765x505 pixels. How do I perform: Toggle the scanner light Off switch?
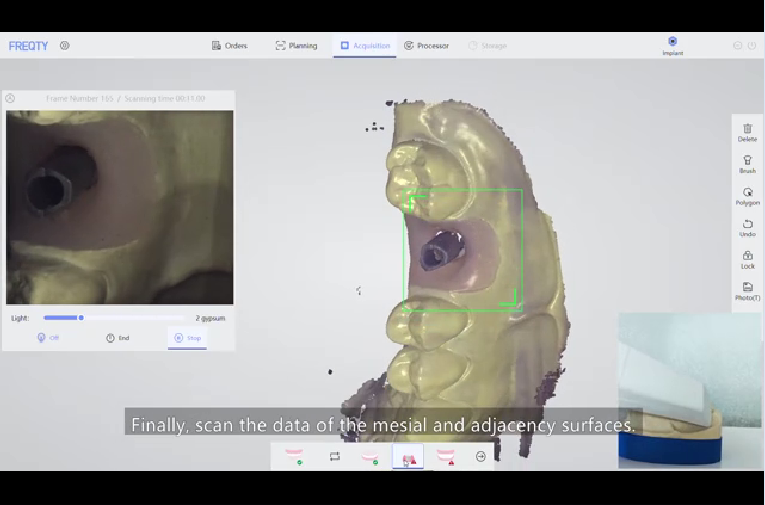pyautogui.click(x=48, y=338)
